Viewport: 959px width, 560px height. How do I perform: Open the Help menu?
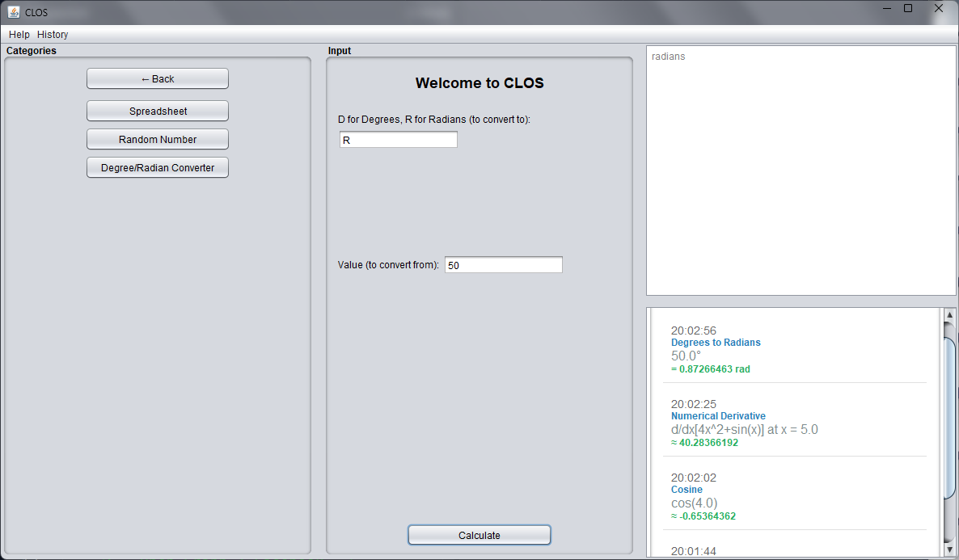point(19,35)
